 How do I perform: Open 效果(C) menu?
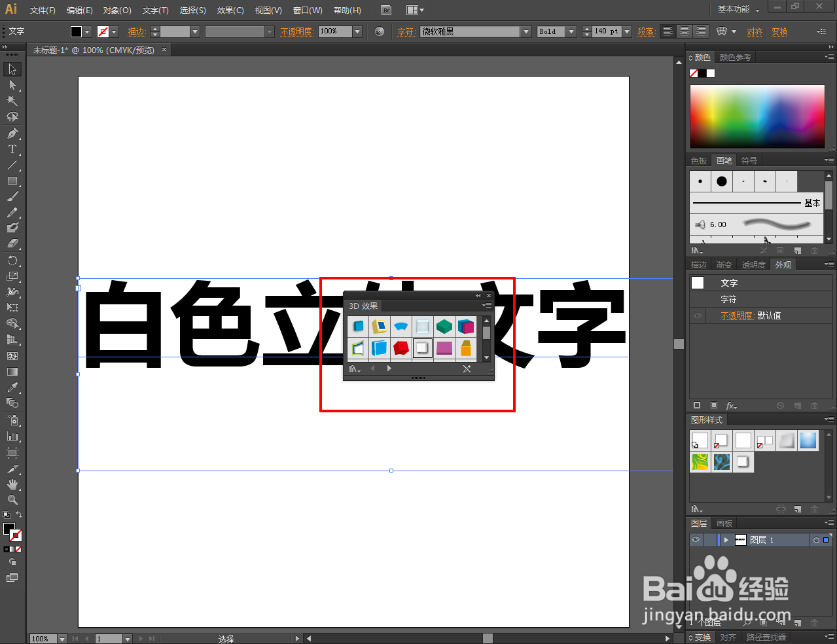[x=230, y=10]
